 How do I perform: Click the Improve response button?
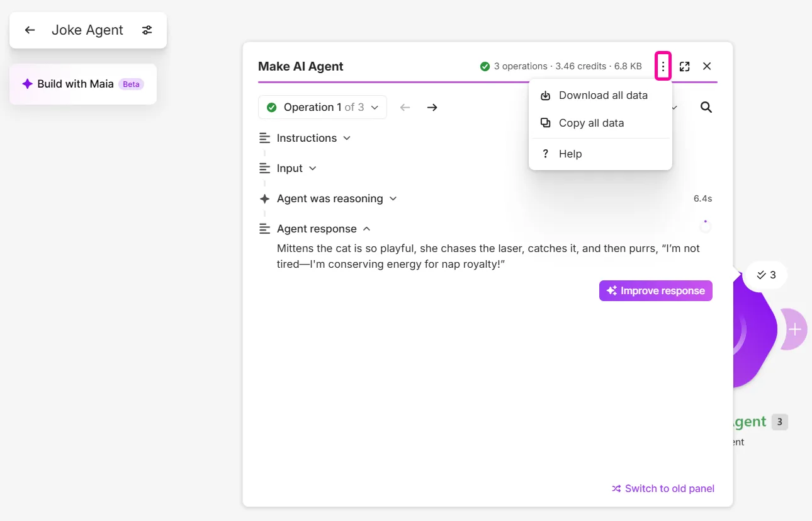pyautogui.click(x=655, y=291)
